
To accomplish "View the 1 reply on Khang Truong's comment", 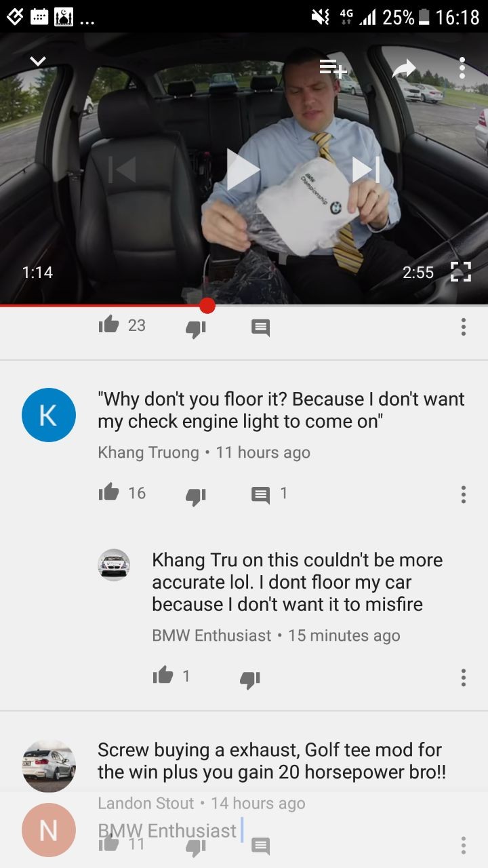I will tap(269, 494).
